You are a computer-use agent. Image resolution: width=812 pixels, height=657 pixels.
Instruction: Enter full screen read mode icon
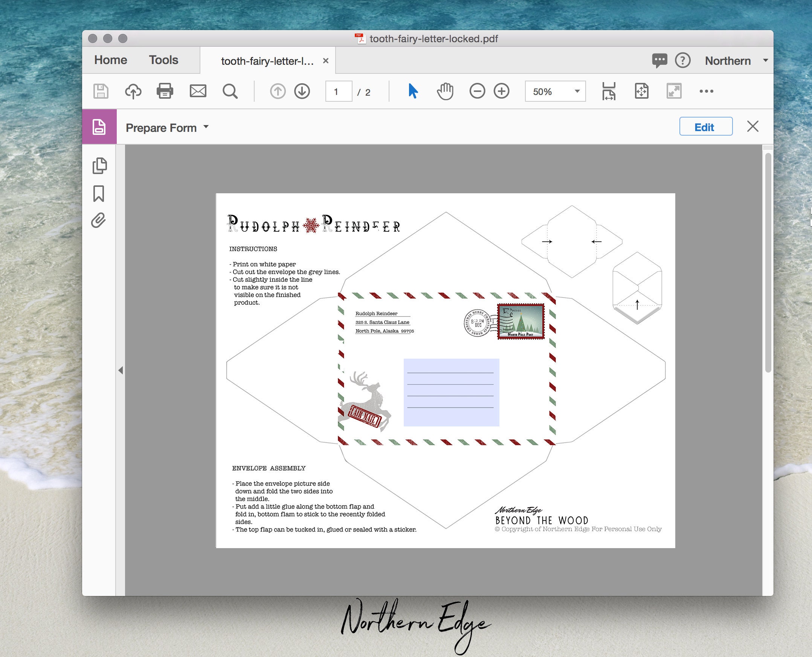click(674, 91)
